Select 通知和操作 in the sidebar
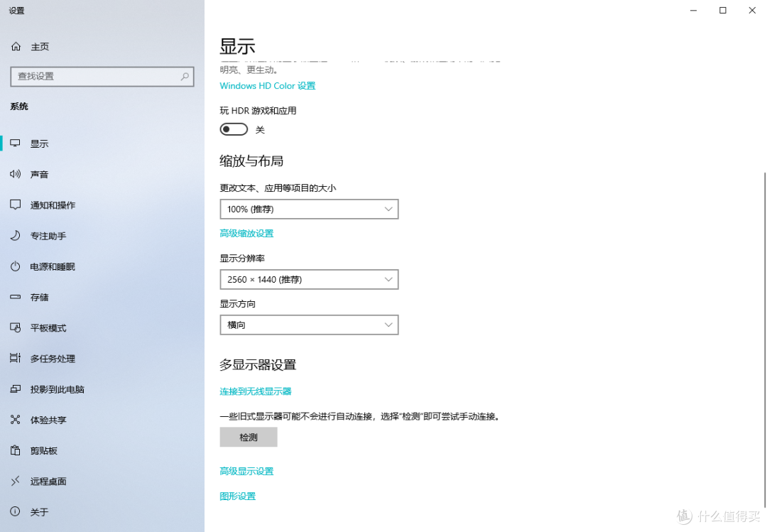This screenshot has width=767, height=532. point(53,205)
